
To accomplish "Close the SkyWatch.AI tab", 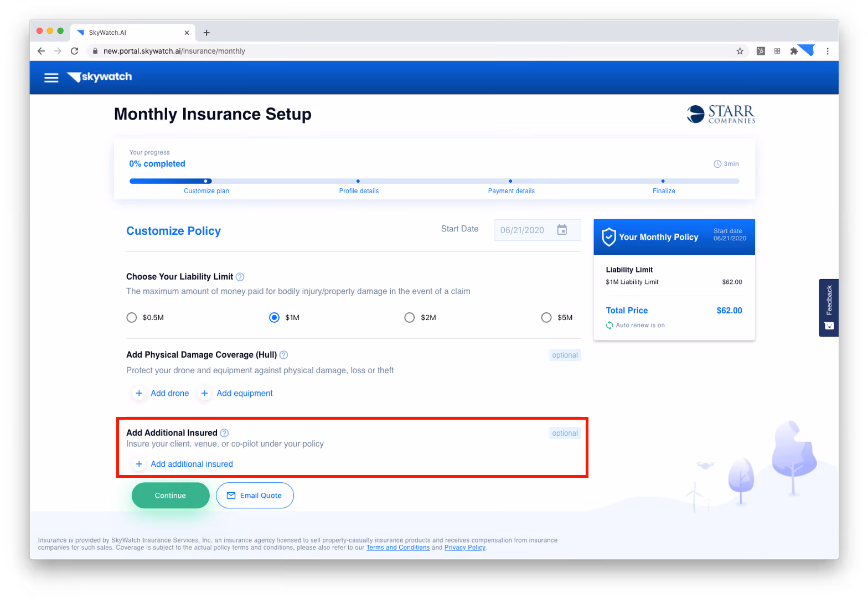I will coord(187,33).
